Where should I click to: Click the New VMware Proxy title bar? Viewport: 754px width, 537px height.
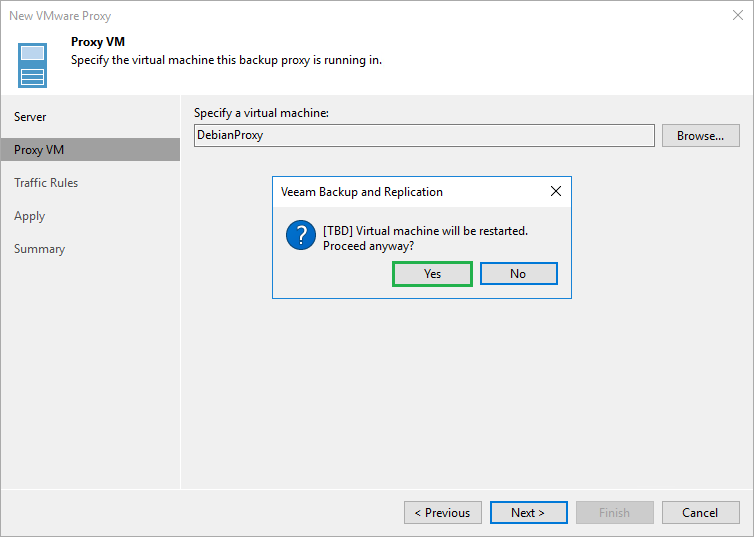(x=300, y=16)
